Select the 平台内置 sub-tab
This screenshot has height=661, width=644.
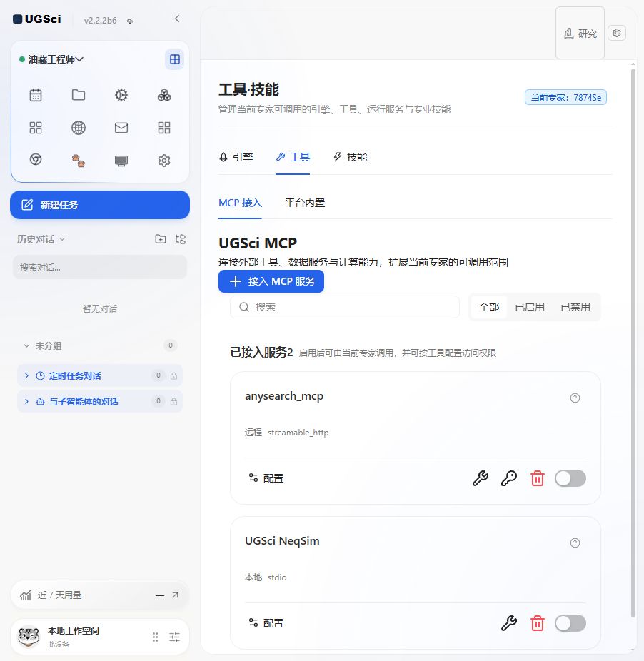[305, 203]
